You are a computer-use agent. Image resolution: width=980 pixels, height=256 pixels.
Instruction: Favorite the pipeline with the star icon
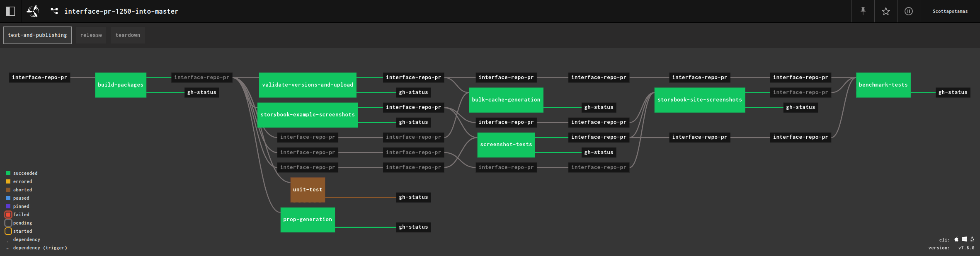tap(886, 11)
